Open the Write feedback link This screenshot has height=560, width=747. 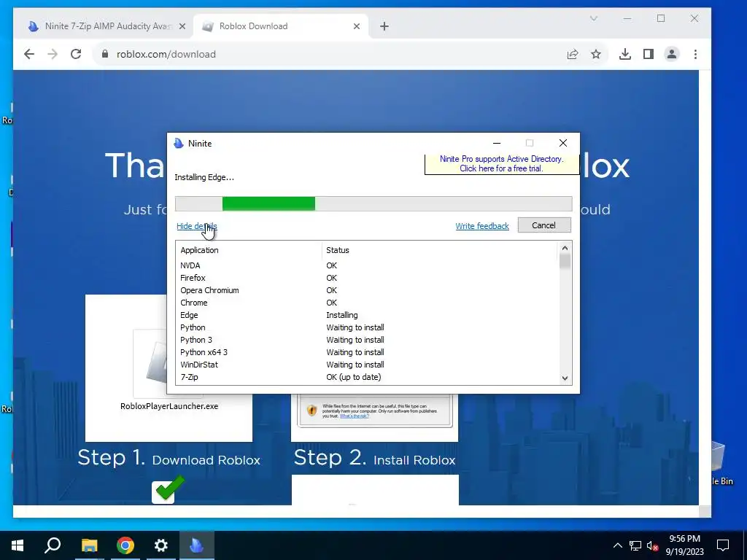tap(482, 226)
